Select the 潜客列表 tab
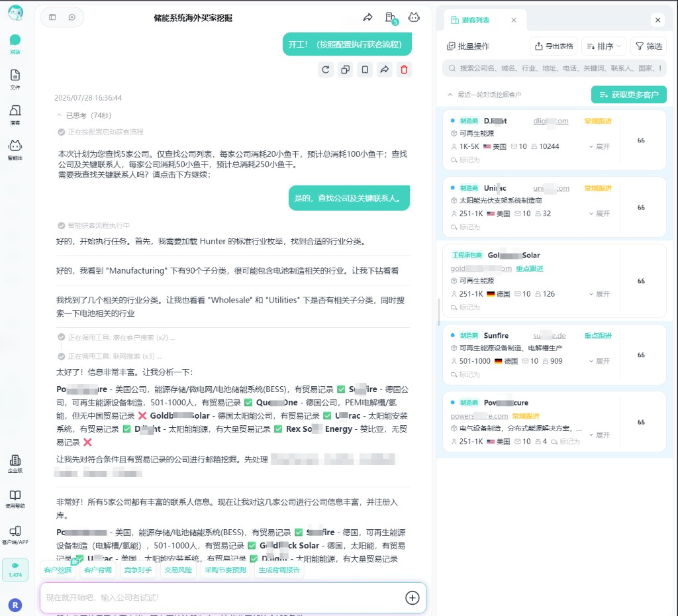 (x=470, y=21)
